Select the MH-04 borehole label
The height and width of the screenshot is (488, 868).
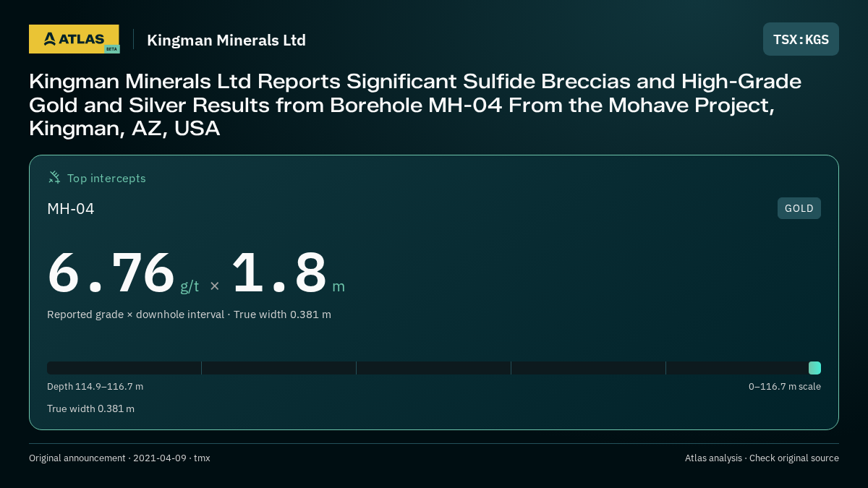(x=71, y=209)
